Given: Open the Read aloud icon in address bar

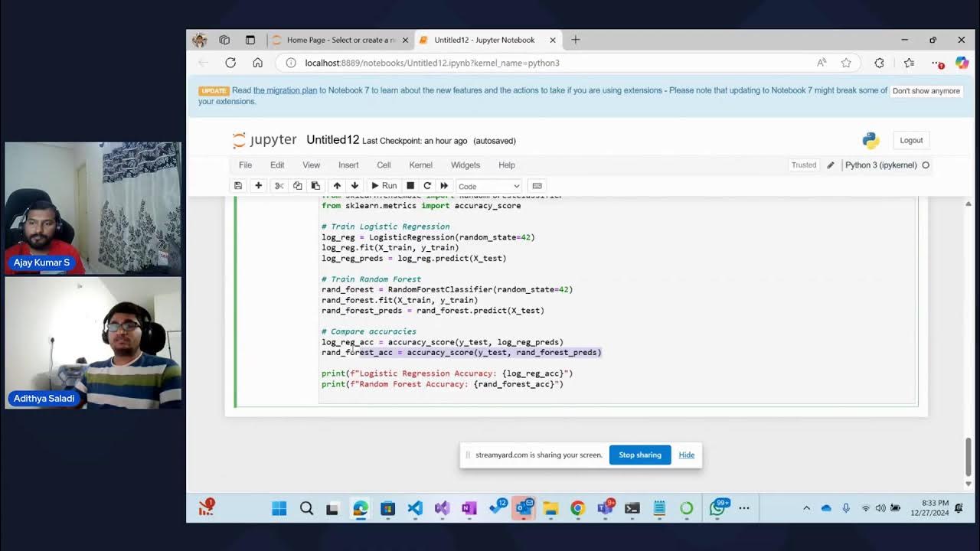Looking at the screenshot, I should [x=822, y=63].
